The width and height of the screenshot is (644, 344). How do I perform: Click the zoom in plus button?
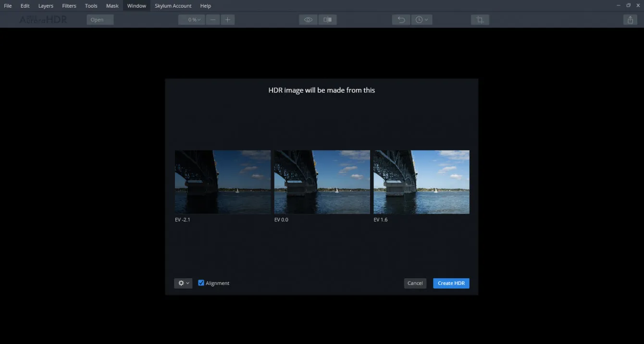228,20
